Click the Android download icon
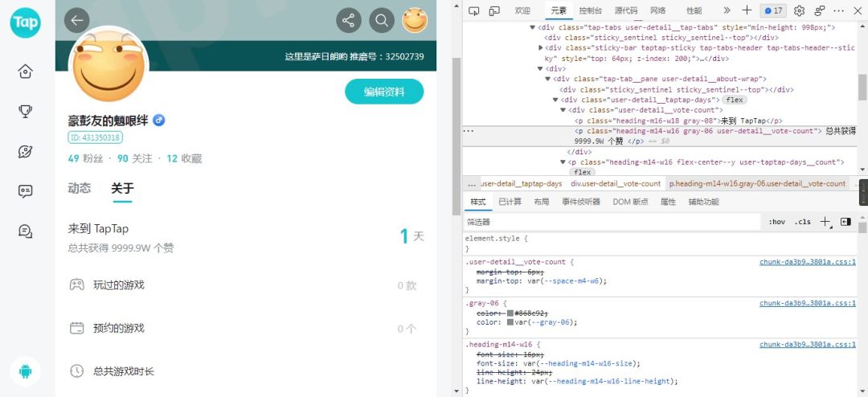The width and height of the screenshot is (868, 397). tap(25, 371)
